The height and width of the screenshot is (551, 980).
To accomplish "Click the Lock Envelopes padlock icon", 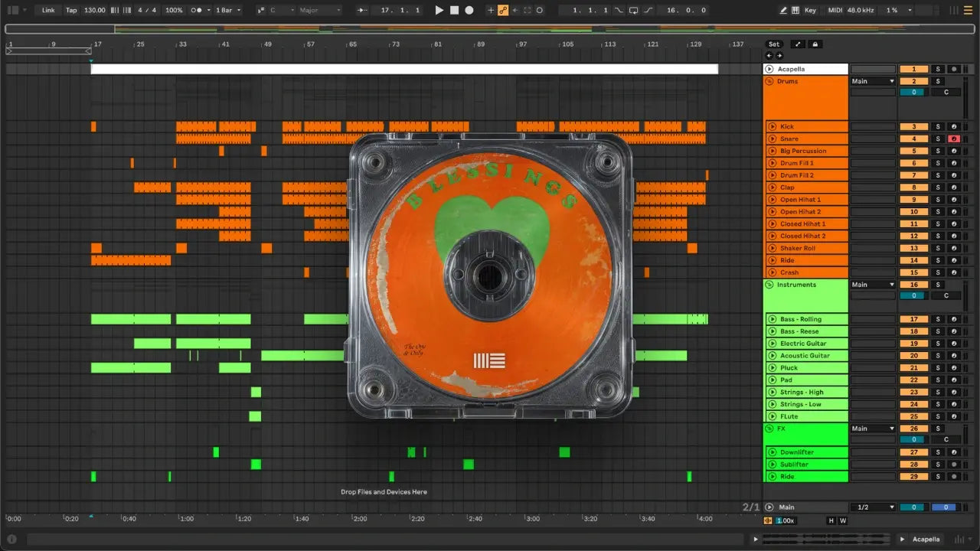I will [x=815, y=44].
